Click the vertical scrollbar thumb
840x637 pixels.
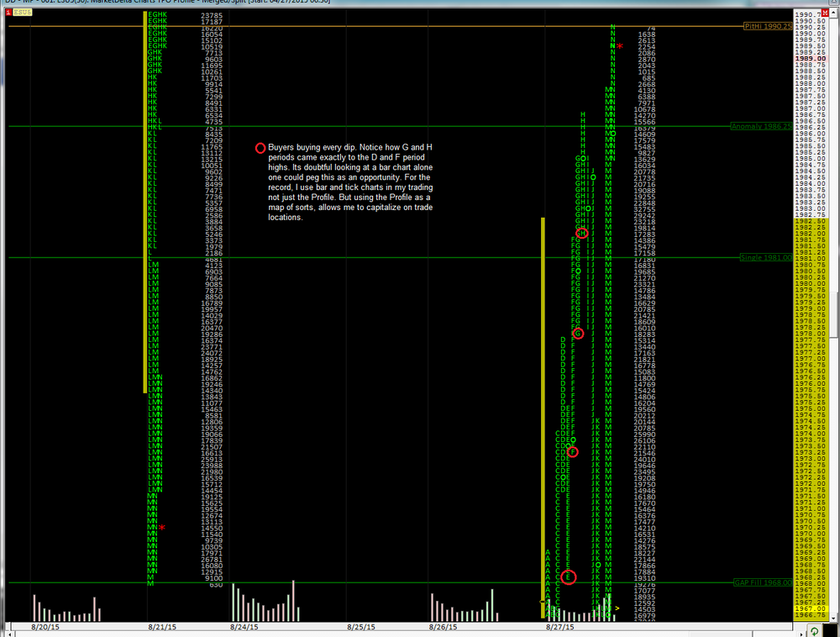pyautogui.click(x=834, y=314)
